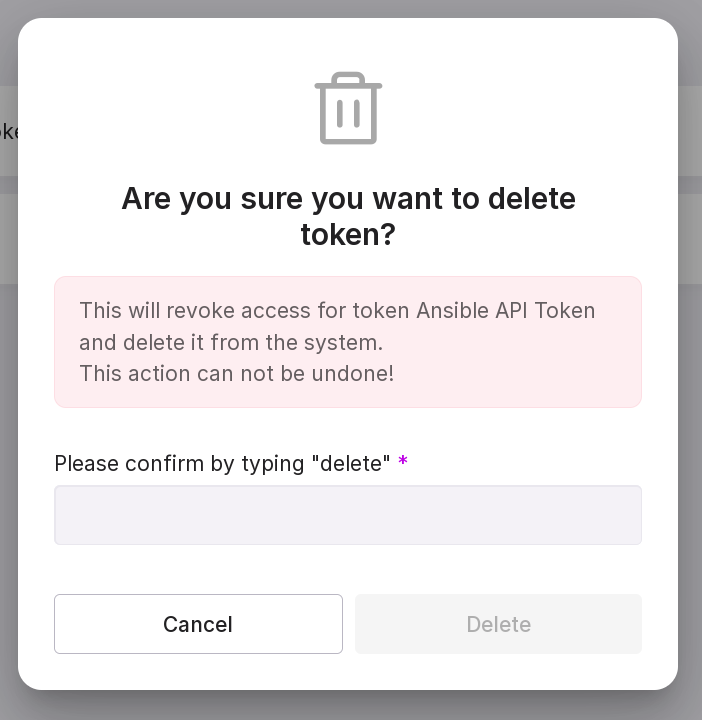
Task: Click the dimmed backdrop left of dialog
Action: [x=8, y=400]
